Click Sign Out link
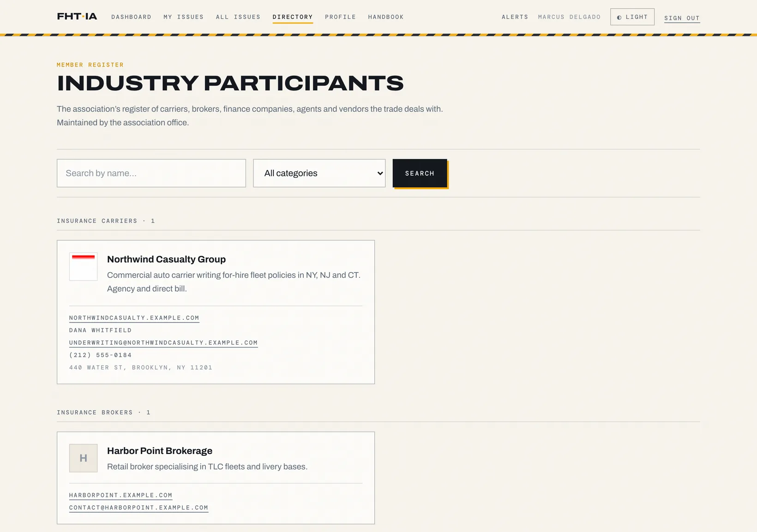The height and width of the screenshot is (532, 757). (682, 18)
